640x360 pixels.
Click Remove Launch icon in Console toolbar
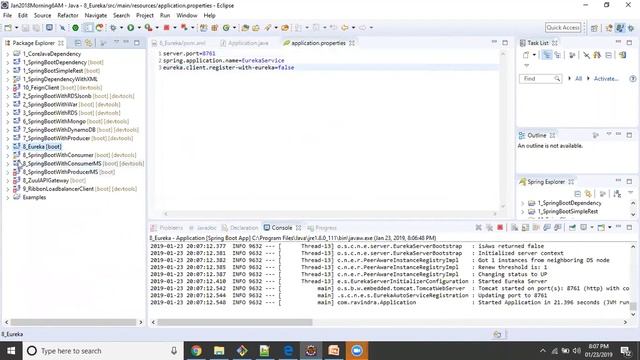pos(478,227)
